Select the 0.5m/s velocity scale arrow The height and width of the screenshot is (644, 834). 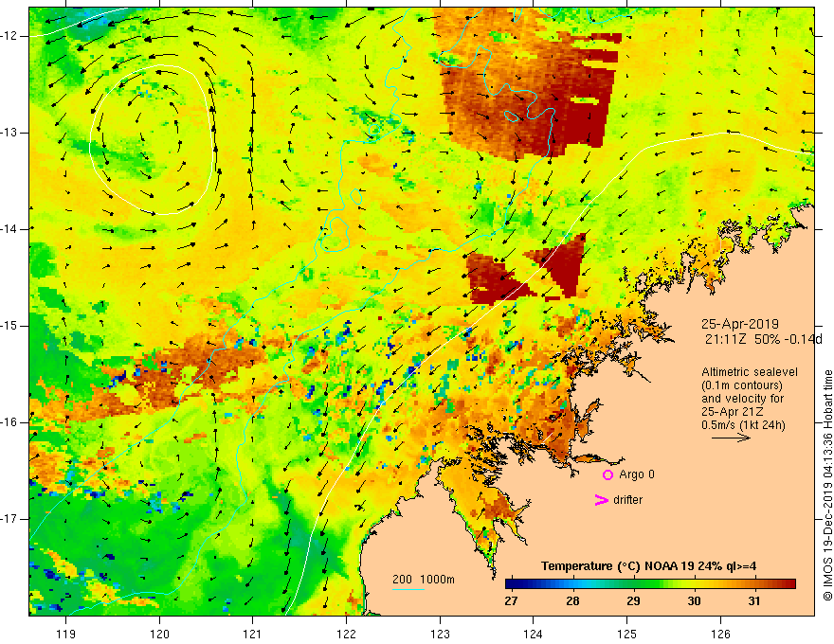(x=732, y=438)
